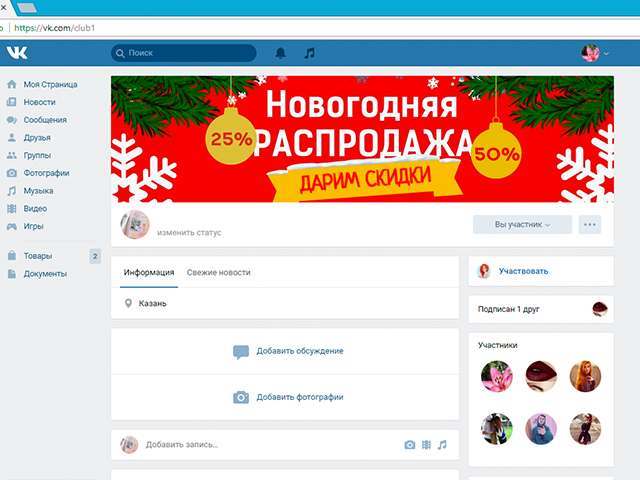Viewport: 640px width, 480px height.
Task: Click the avatar beside Участвовать
Action: point(484,271)
